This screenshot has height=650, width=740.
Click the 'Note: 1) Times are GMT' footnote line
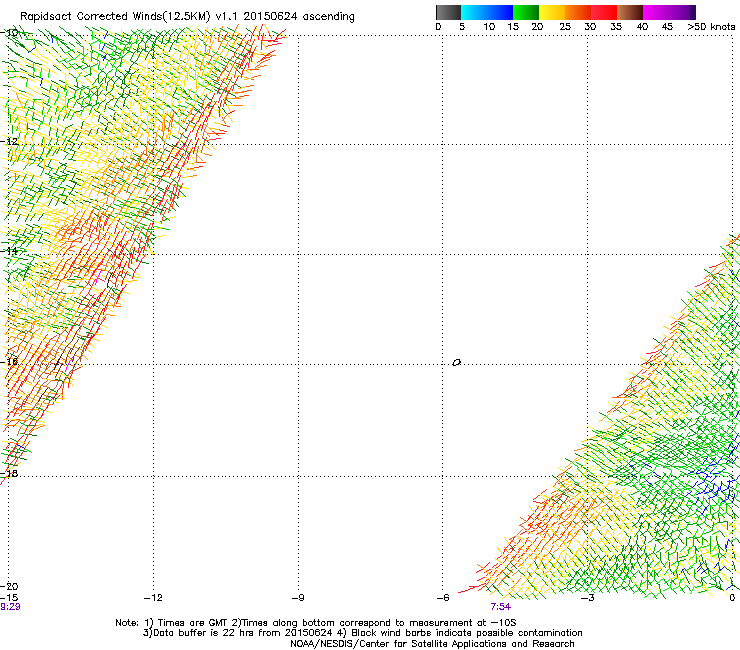[316, 623]
